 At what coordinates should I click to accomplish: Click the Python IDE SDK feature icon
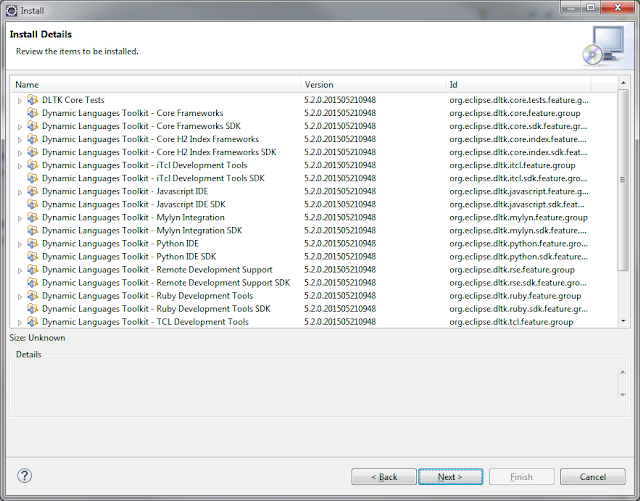(33, 256)
